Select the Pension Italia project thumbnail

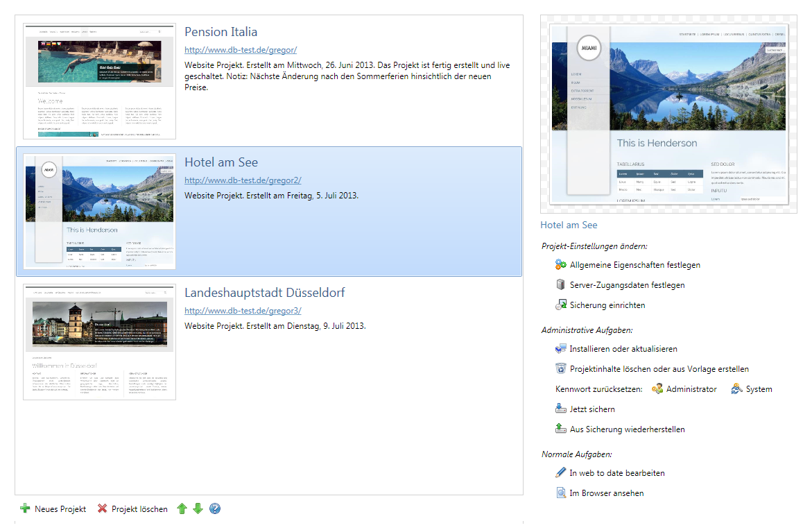point(99,80)
